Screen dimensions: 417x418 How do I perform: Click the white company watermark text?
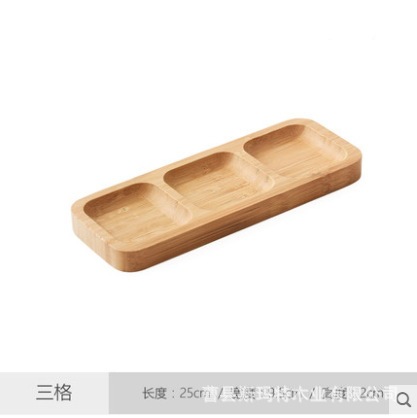click(x=300, y=394)
